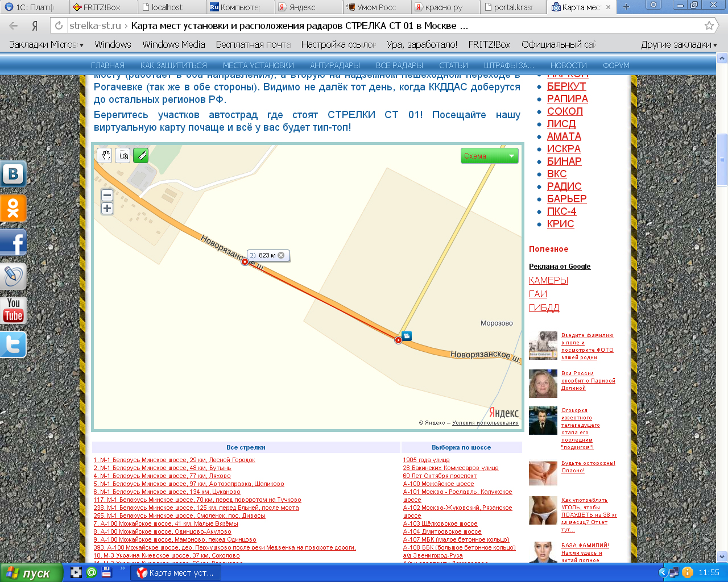Screen dimensions: 728x582
Task: Toggle the green ruler distance tool
Action: coord(140,155)
